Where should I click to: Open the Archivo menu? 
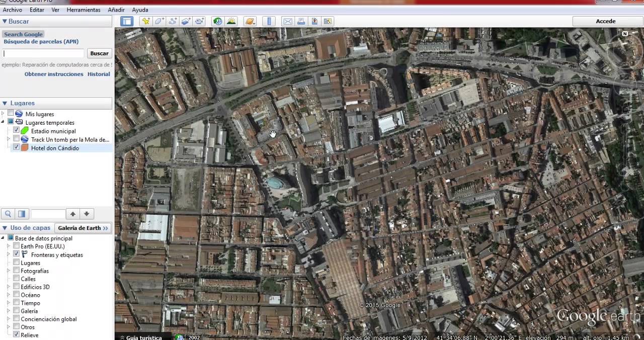pyautogui.click(x=13, y=10)
